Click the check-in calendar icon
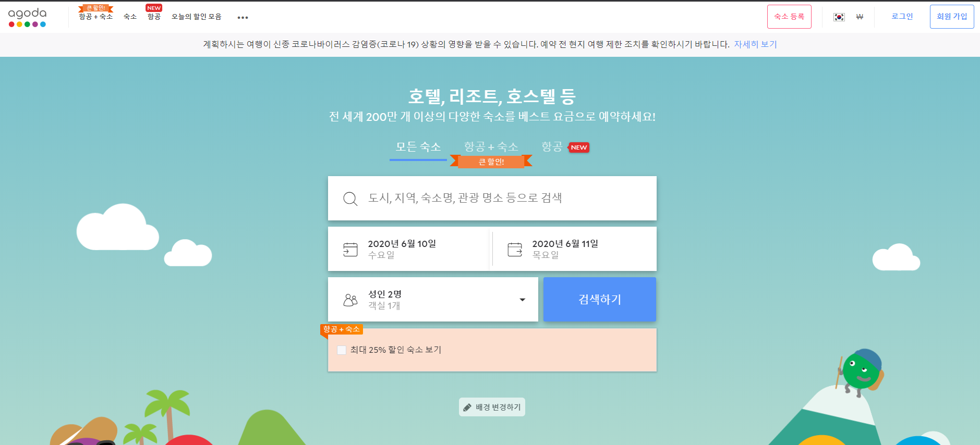The image size is (980, 445). (x=350, y=250)
